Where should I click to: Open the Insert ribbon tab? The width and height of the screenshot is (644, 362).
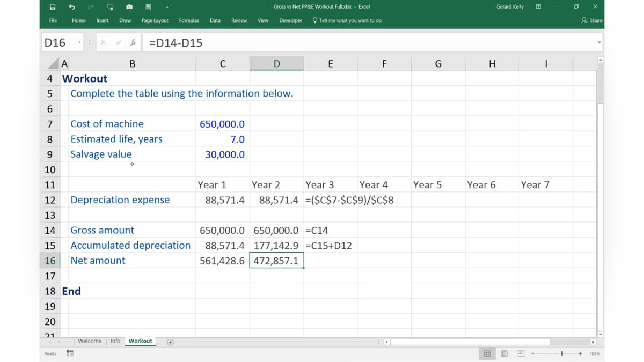[x=103, y=20]
